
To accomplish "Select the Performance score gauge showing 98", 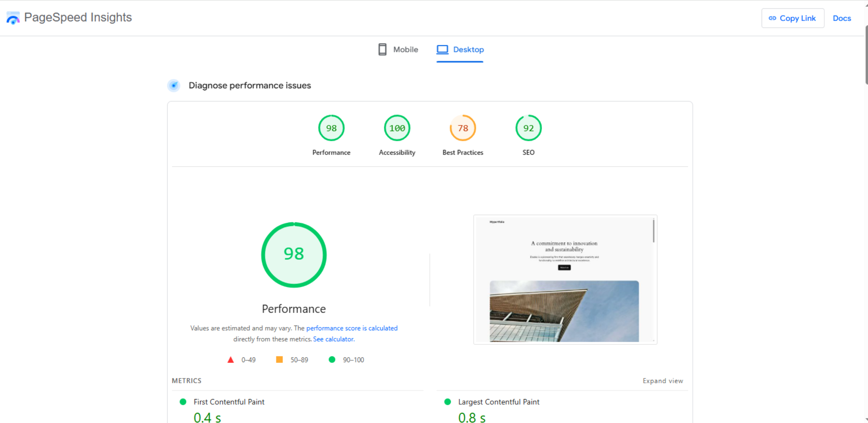I will tap(331, 127).
